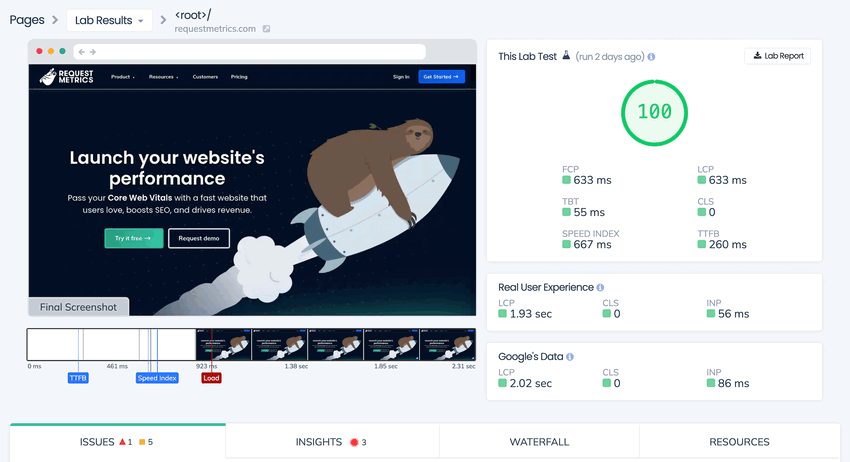Open the RESOURCES tab
The height and width of the screenshot is (462, 850).
coord(739,442)
